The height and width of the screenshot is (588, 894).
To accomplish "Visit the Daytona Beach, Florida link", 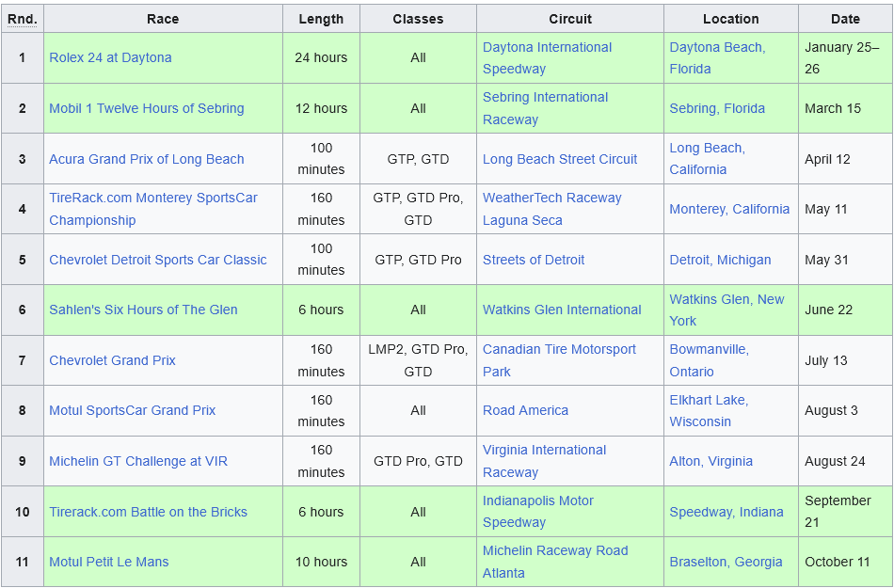I will (717, 58).
